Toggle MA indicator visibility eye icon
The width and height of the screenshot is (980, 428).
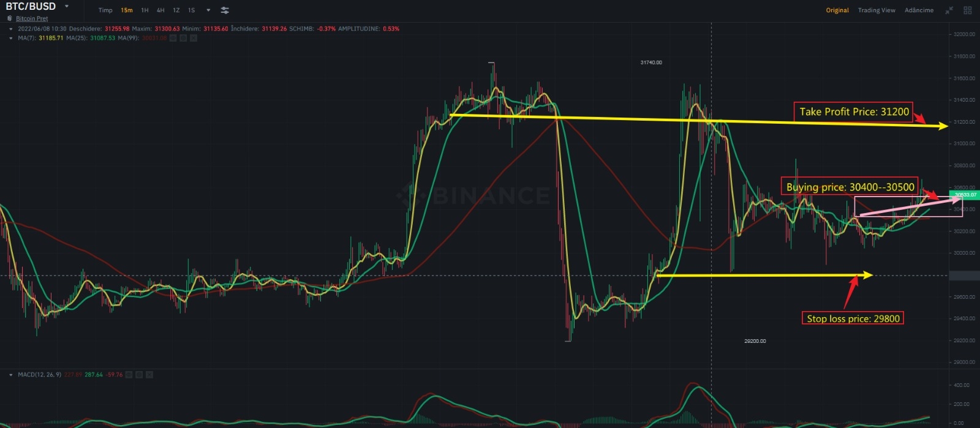(173, 38)
